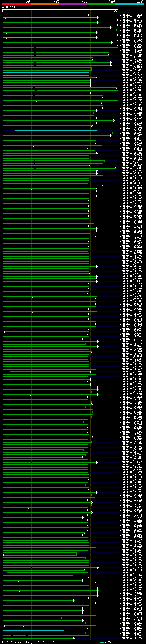Click hit label UniRef100_A7Q3U7
Viewport: 146px width, 644px height.
[131, 55]
